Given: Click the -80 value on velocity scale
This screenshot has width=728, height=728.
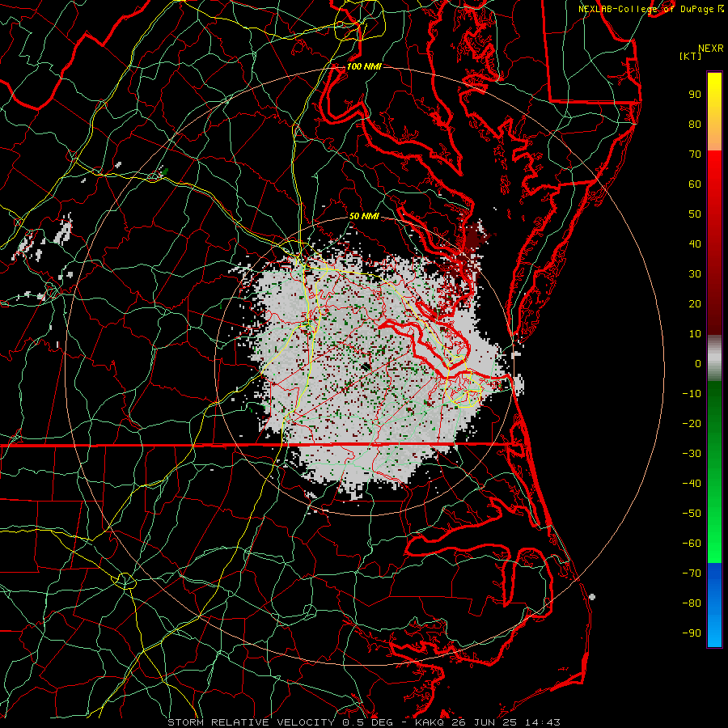Looking at the screenshot, I should click(692, 603).
